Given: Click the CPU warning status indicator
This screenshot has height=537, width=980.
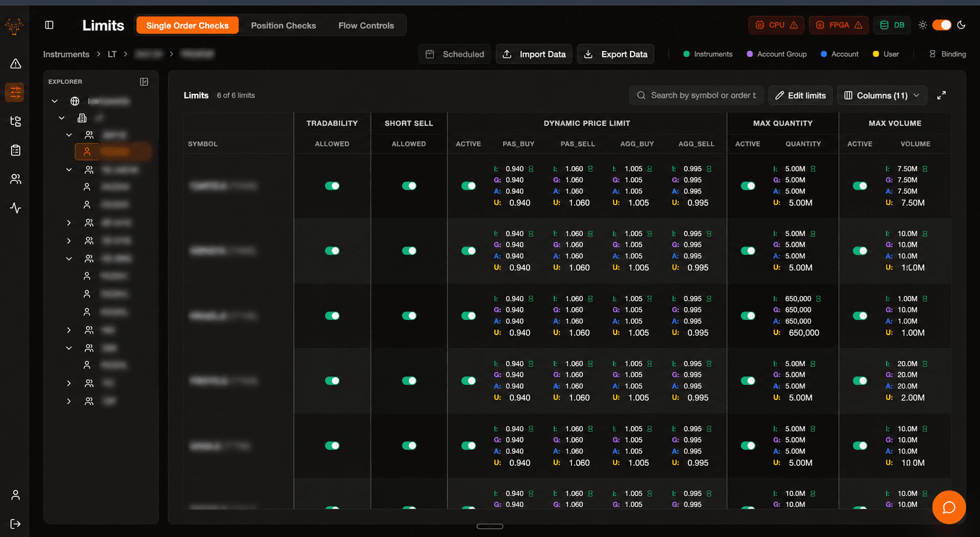Looking at the screenshot, I should [x=776, y=25].
